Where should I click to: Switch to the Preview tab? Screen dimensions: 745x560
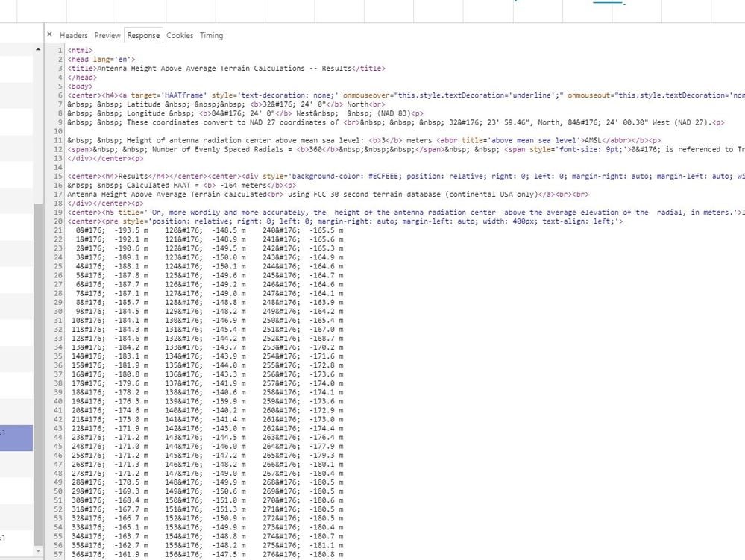(x=107, y=35)
